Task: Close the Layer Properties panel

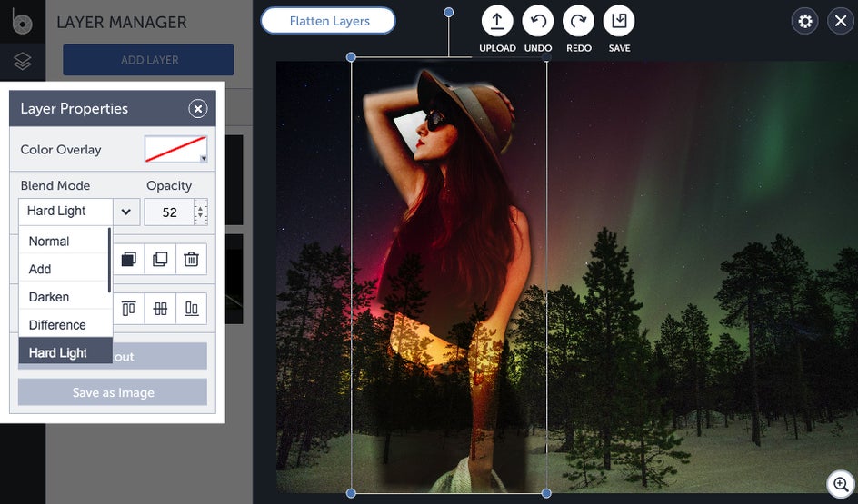Action: (197, 109)
